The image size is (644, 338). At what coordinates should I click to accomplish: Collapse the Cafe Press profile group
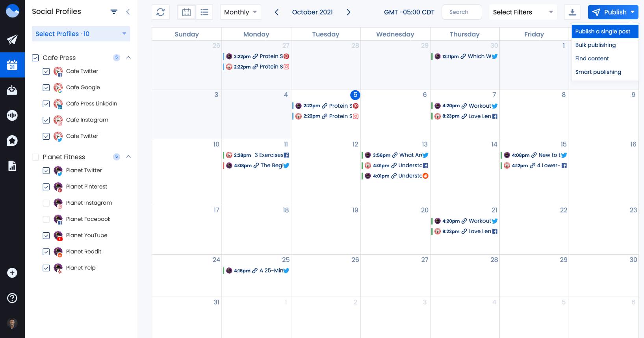[128, 58]
